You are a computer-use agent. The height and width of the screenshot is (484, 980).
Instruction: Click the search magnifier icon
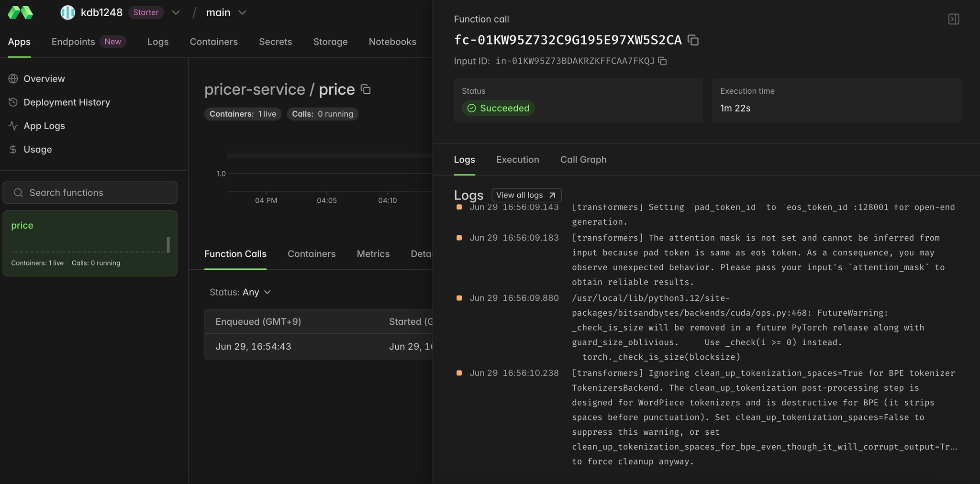[18, 192]
